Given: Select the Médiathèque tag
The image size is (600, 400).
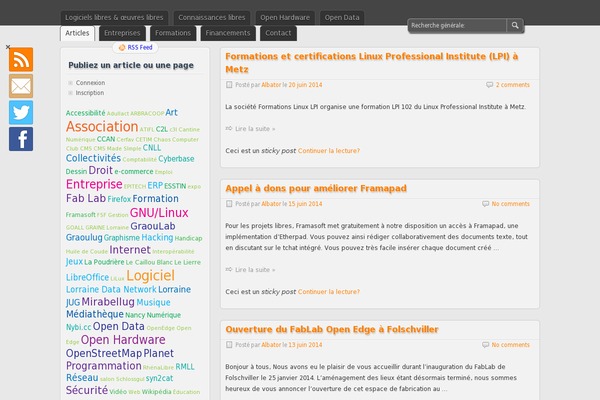Looking at the screenshot, I should [x=95, y=314].
